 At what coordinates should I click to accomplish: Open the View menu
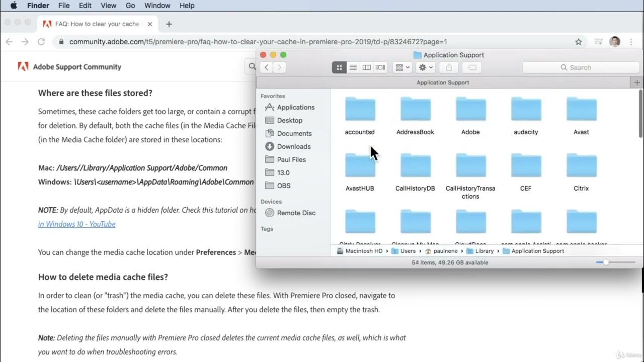pos(109,6)
